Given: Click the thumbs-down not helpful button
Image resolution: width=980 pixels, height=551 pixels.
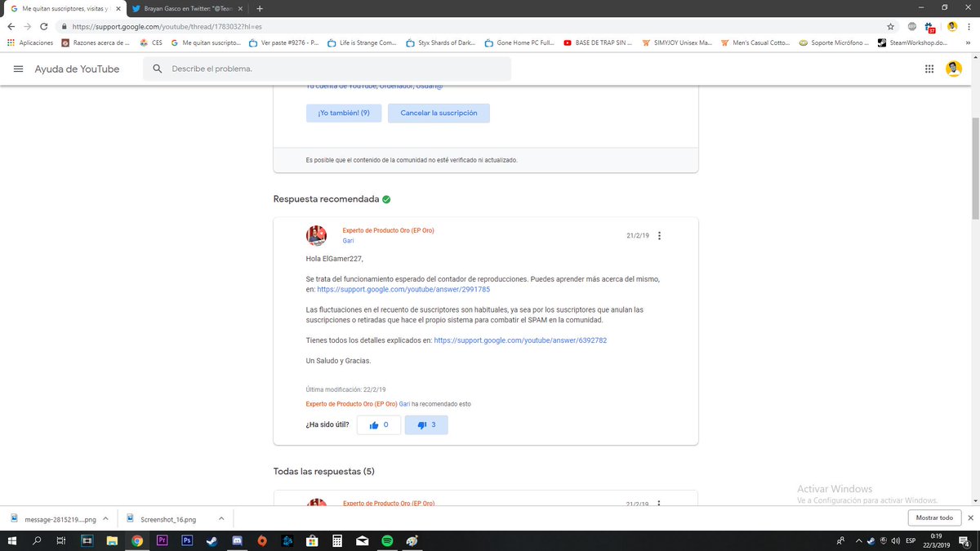Looking at the screenshot, I should point(426,424).
